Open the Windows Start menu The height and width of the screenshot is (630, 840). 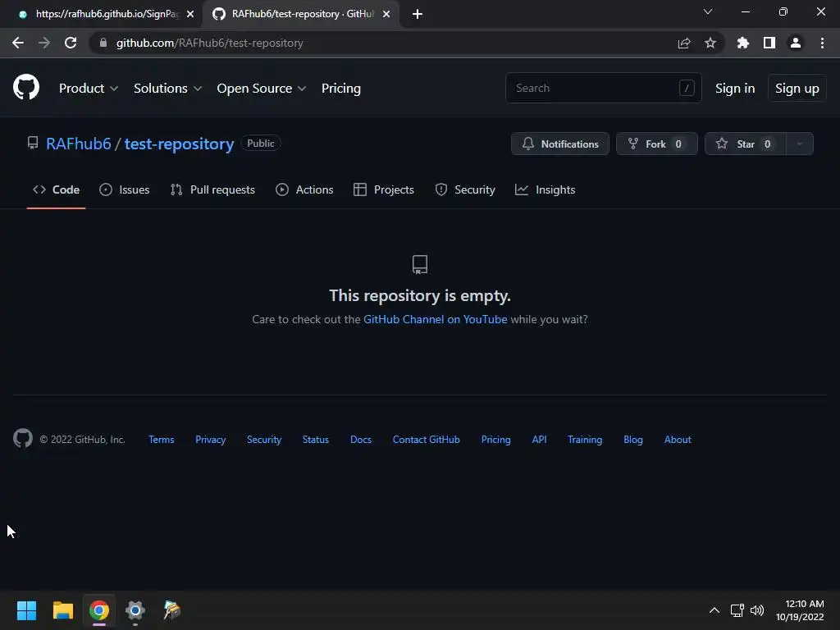[x=26, y=609]
